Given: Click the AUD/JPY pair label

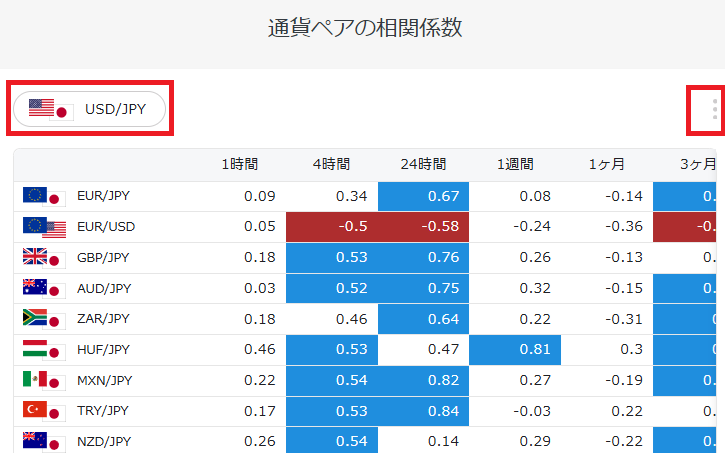Looking at the screenshot, I should click(104, 288).
